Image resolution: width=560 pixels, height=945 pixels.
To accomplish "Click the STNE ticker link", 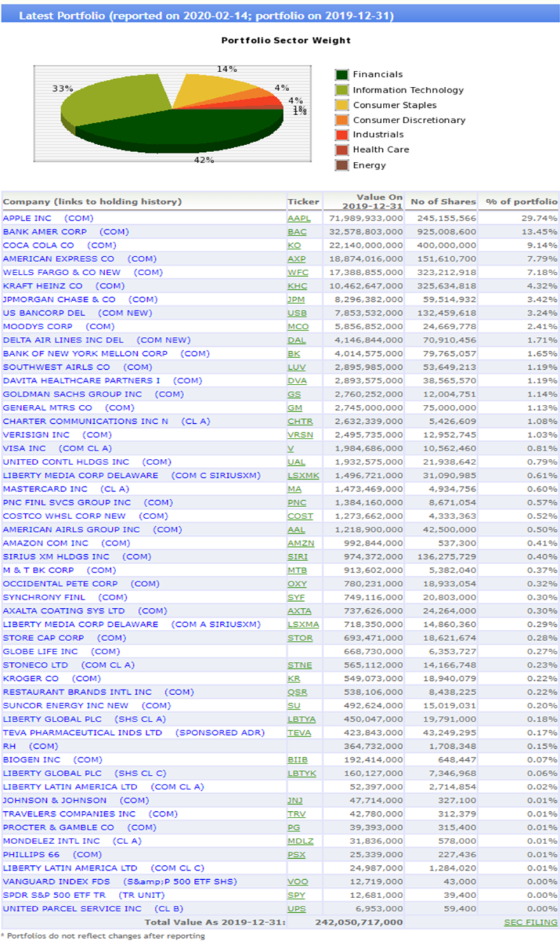I will [300, 664].
